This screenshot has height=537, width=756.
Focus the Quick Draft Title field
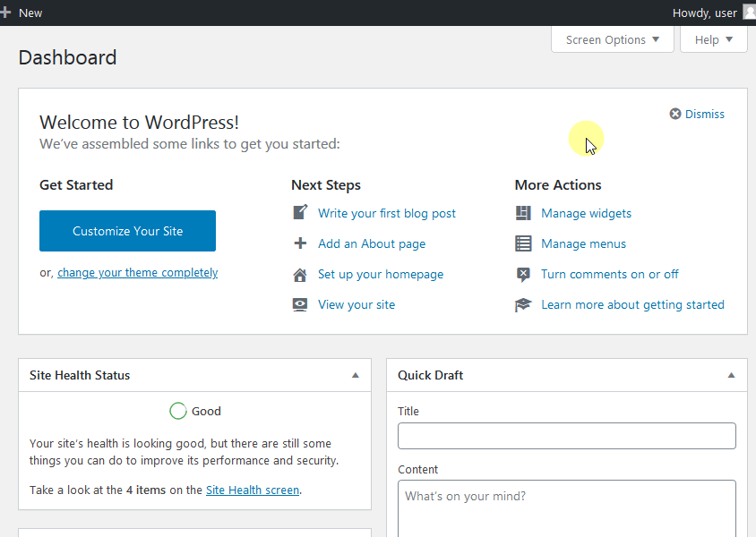[x=566, y=436]
